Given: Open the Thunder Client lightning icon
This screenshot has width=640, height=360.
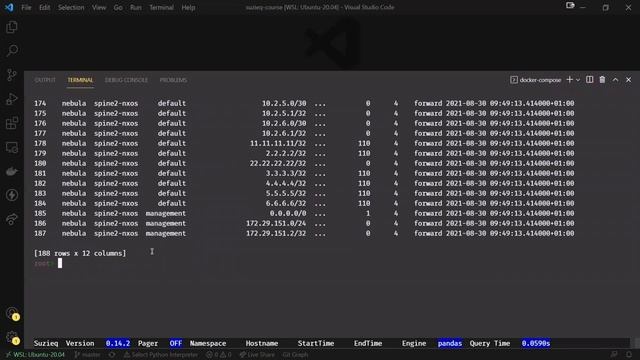Looking at the screenshot, I should click(x=12, y=195).
